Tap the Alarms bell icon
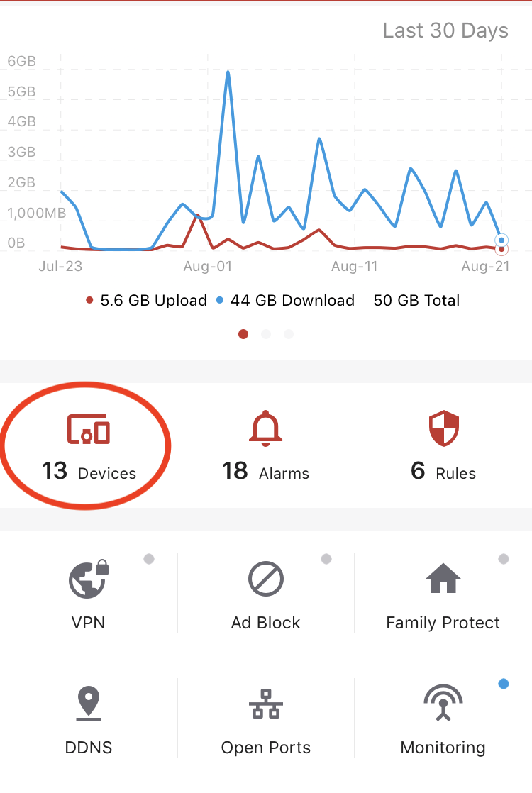The height and width of the screenshot is (793, 532). click(x=265, y=428)
